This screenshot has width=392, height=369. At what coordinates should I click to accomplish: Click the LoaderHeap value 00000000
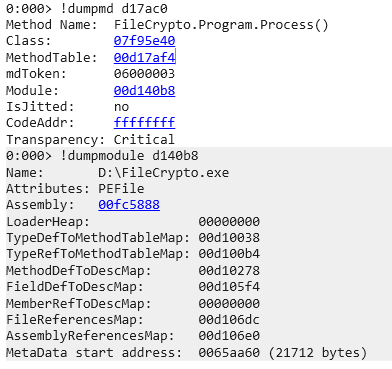229,222
